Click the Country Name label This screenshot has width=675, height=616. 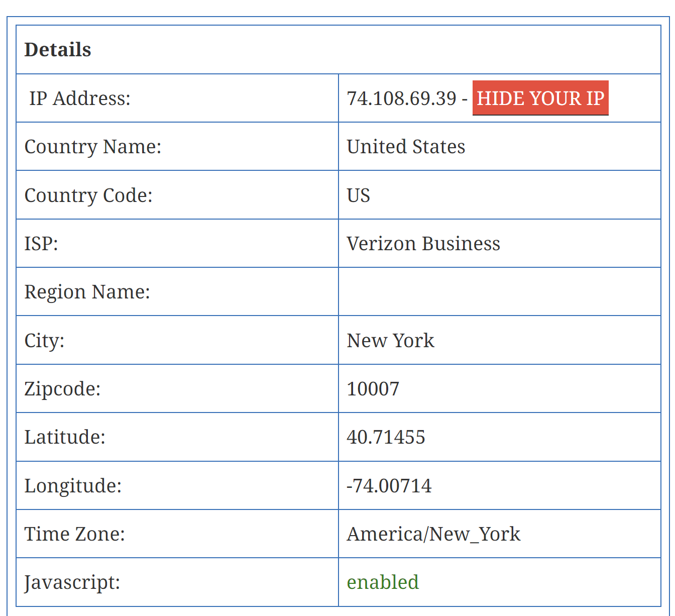[x=93, y=147]
